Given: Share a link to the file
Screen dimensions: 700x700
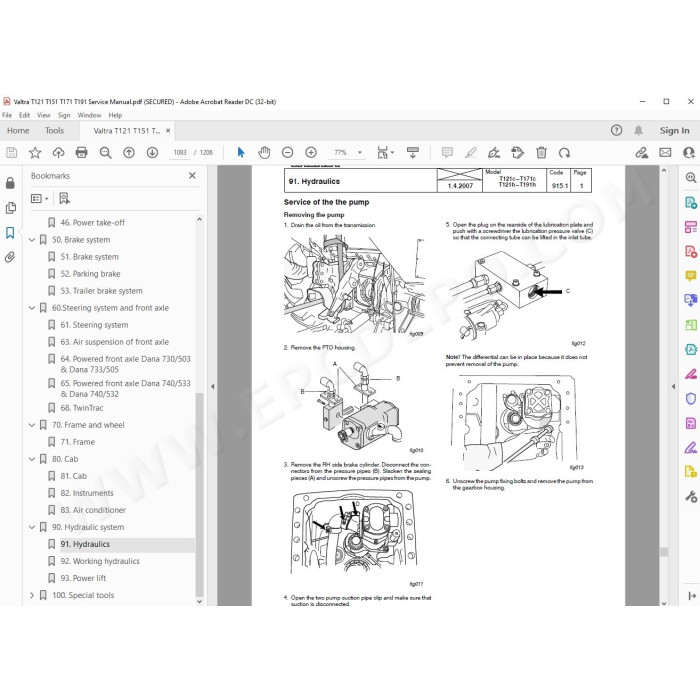Looking at the screenshot, I should (x=642, y=153).
